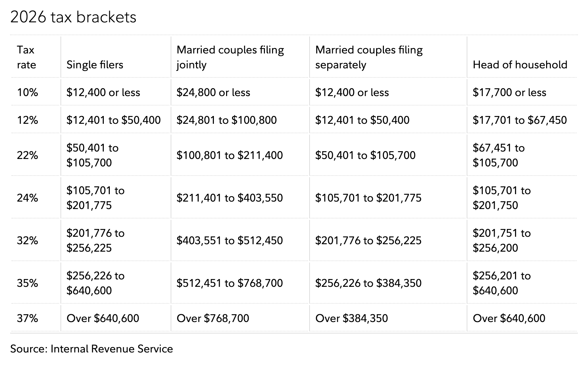This screenshot has height=368, width=588.
Task: Click the 37% tax rate cell
Action: point(27,318)
